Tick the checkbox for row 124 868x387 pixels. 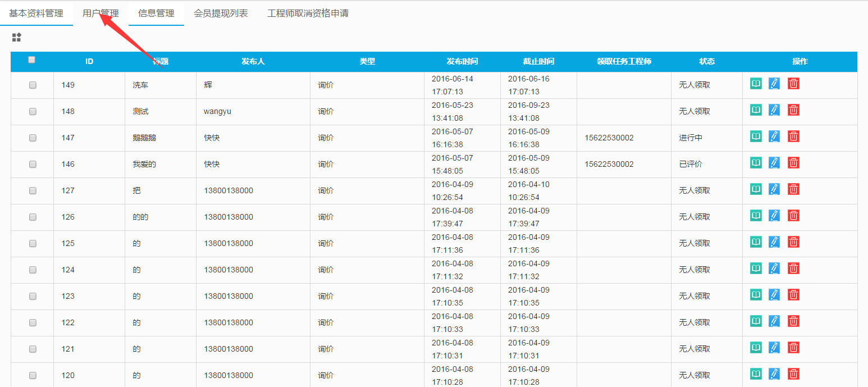point(33,270)
